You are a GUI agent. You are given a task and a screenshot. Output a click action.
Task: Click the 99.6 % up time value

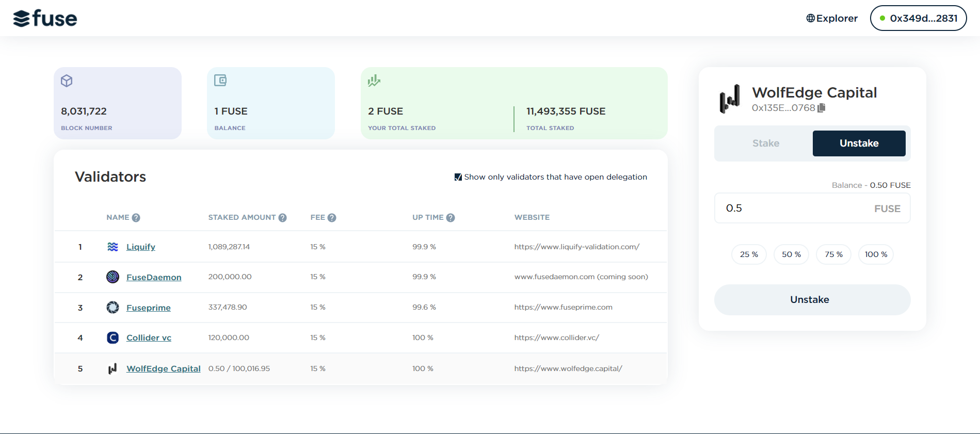[424, 307]
